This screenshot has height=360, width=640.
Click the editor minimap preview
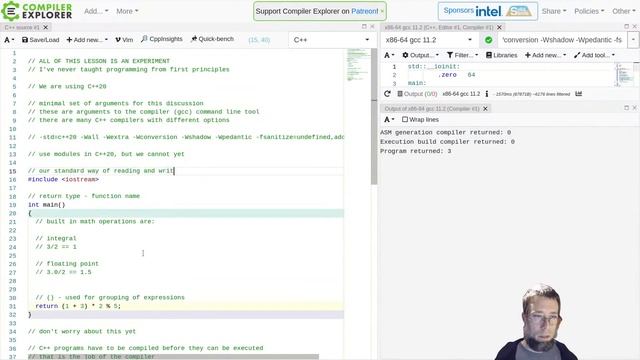pyautogui.click(x=357, y=64)
